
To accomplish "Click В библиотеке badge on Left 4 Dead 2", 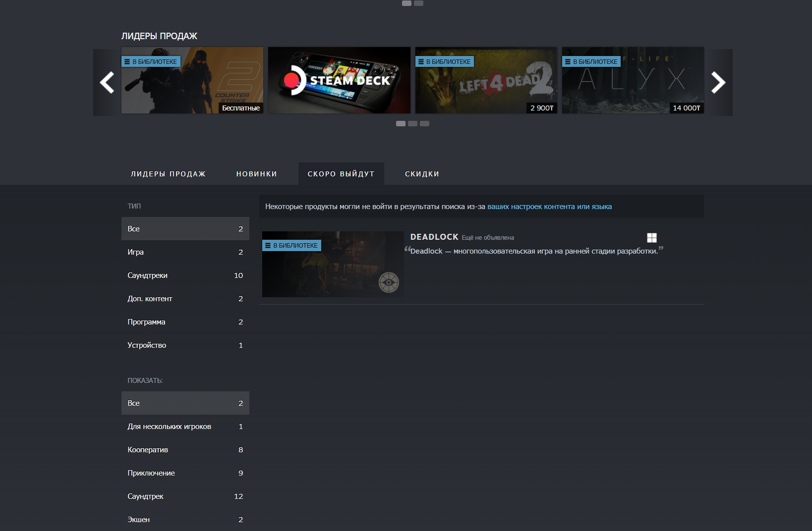I will (445, 61).
